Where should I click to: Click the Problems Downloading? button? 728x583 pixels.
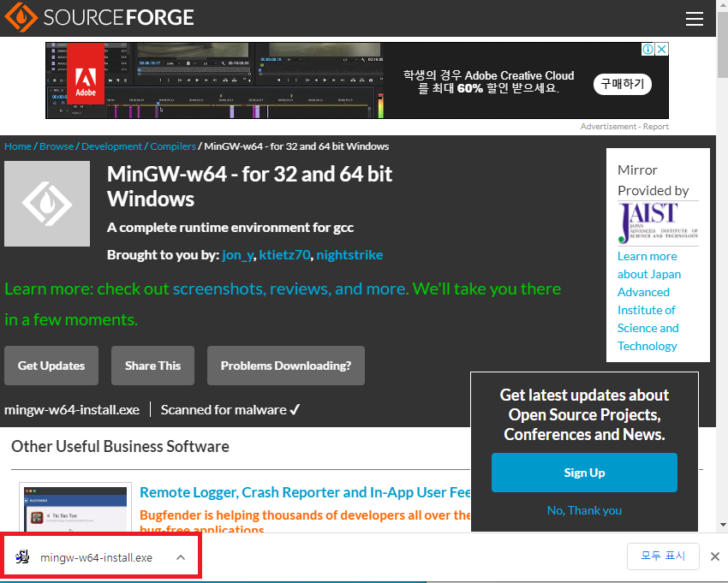tap(286, 366)
